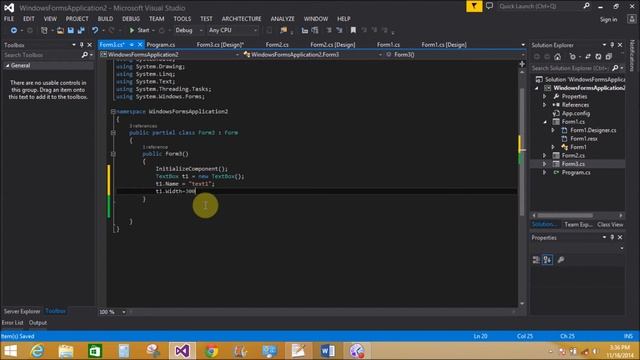
Task: Expand the Program.cs node
Action: pyautogui.click(x=544, y=173)
